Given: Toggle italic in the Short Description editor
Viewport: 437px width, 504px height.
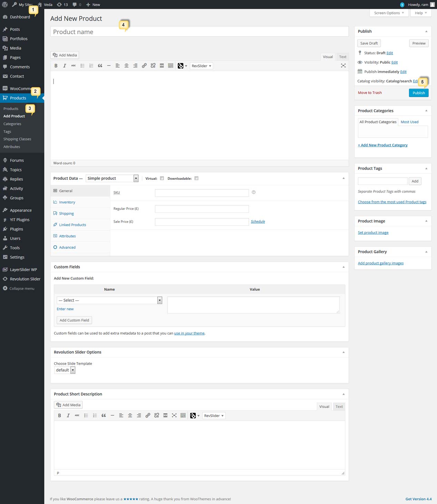Looking at the screenshot, I should pyautogui.click(x=68, y=416).
